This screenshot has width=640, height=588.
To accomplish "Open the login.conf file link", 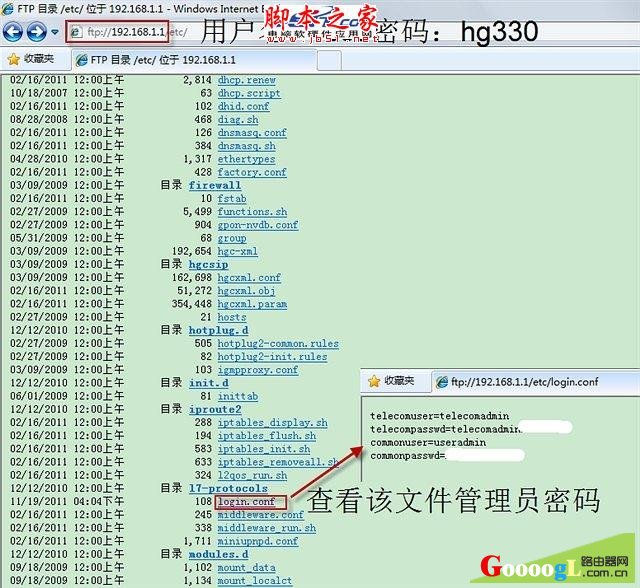I will coord(245,501).
